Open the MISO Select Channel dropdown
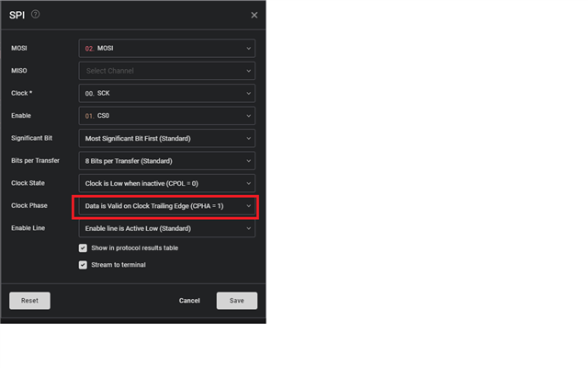The height and width of the screenshot is (368, 588). tap(166, 71)
